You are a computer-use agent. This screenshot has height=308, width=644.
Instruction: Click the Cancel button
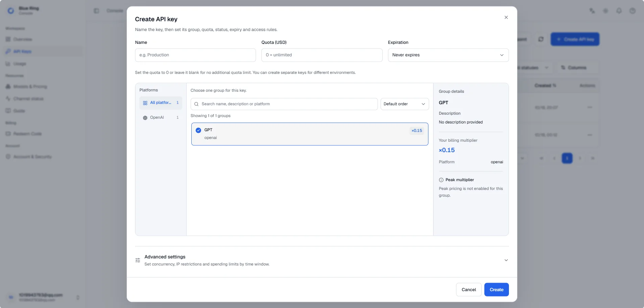tap(469, 289)
